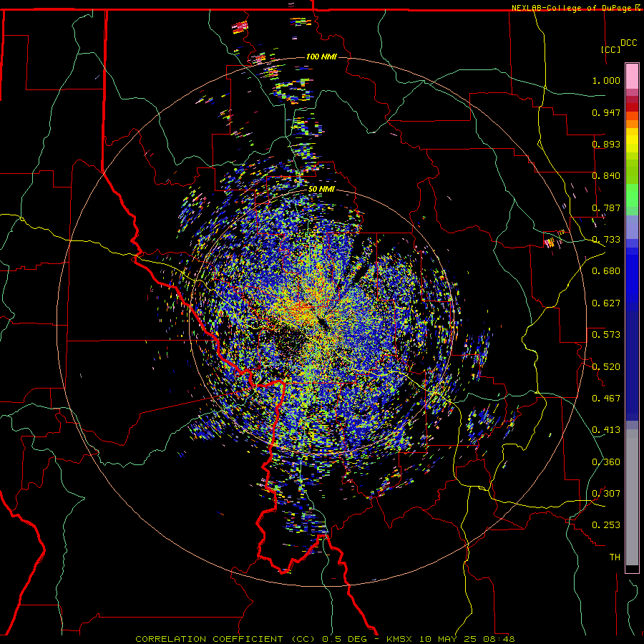Click the 1.000 value on the color scale
644x644 pixels.
coord(606,80)
